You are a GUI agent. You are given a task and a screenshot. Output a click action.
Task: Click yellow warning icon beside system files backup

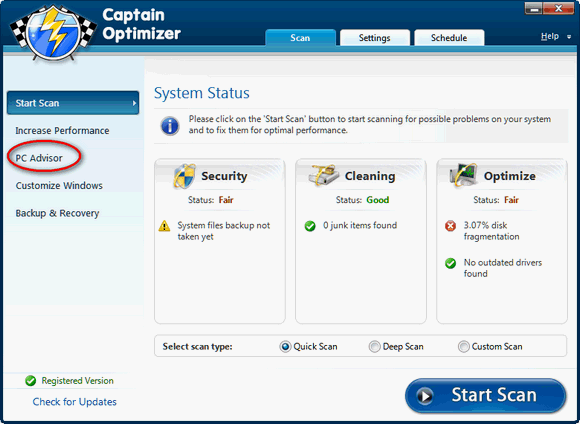click(x=164, y=226)
